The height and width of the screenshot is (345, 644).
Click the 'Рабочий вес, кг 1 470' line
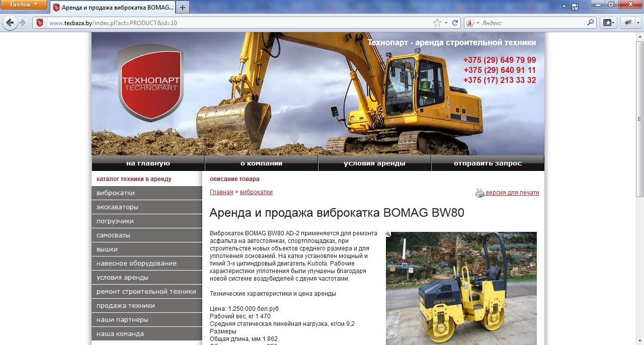[240, 316]
